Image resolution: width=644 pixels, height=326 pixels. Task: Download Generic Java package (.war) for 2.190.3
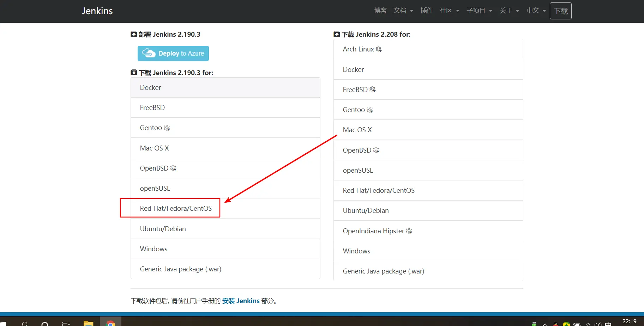click(x=225, y=269)
